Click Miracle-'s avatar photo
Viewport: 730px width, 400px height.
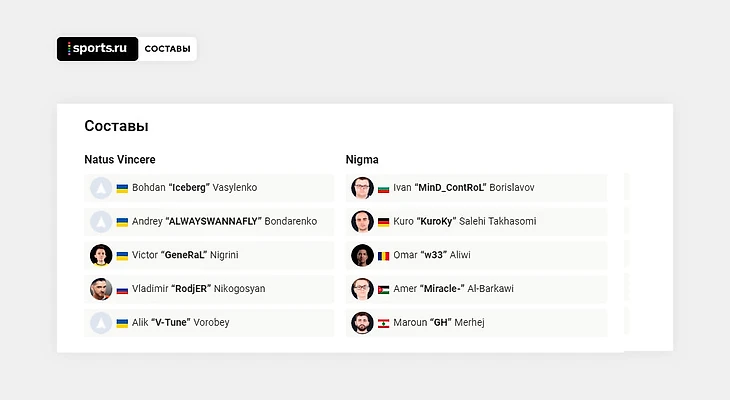tap(362, 289)
